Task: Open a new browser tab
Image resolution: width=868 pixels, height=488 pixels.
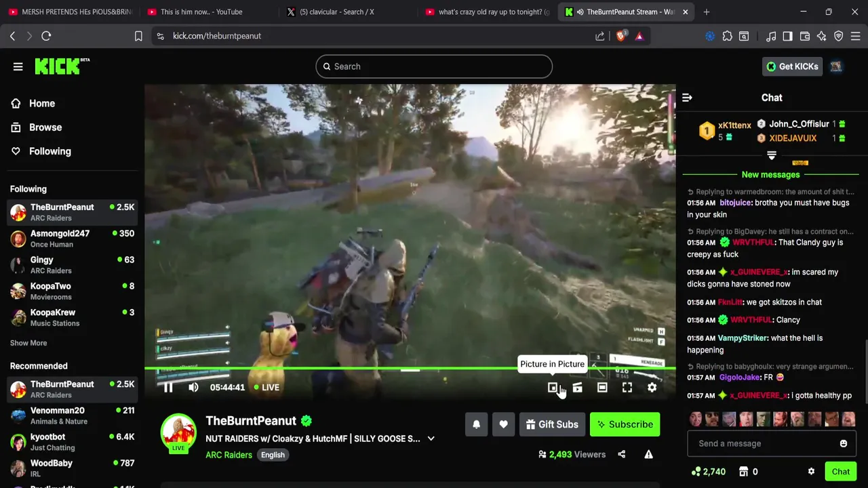Action: pos(707,12)
